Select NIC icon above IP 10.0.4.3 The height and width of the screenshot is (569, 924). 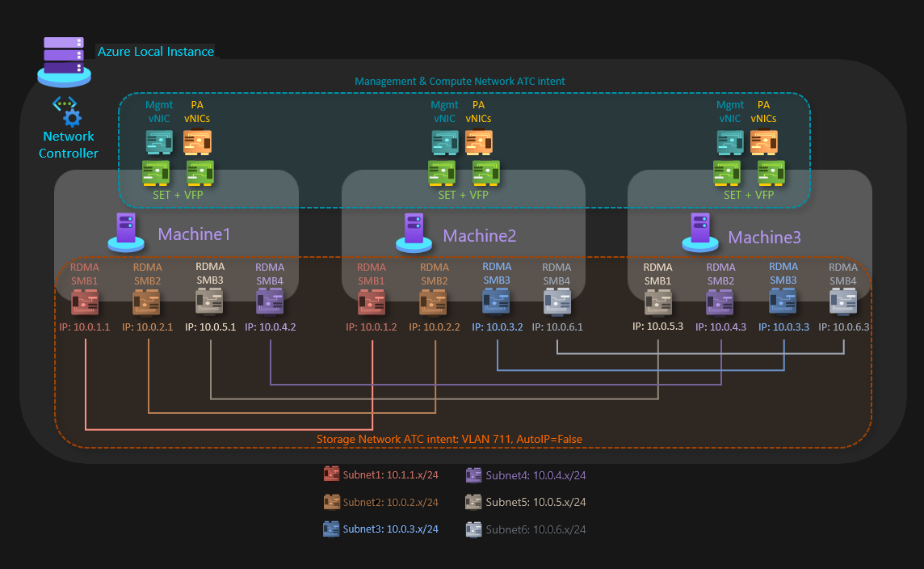[x=720, y=302]
